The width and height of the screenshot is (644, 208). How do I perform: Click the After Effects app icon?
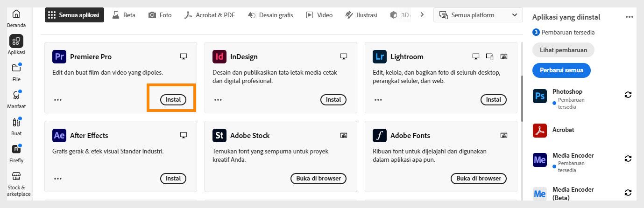click(x=59, y=135)
